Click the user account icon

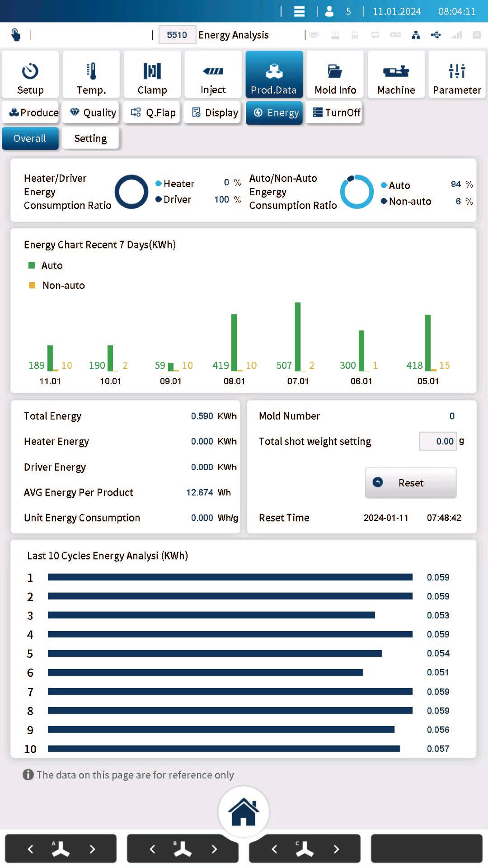(x=329, y=11)
